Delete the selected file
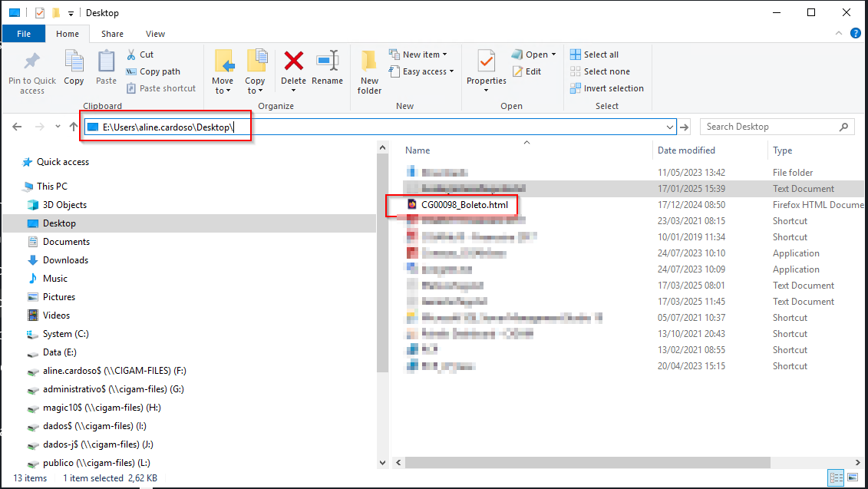 click(x=293, y=70)
